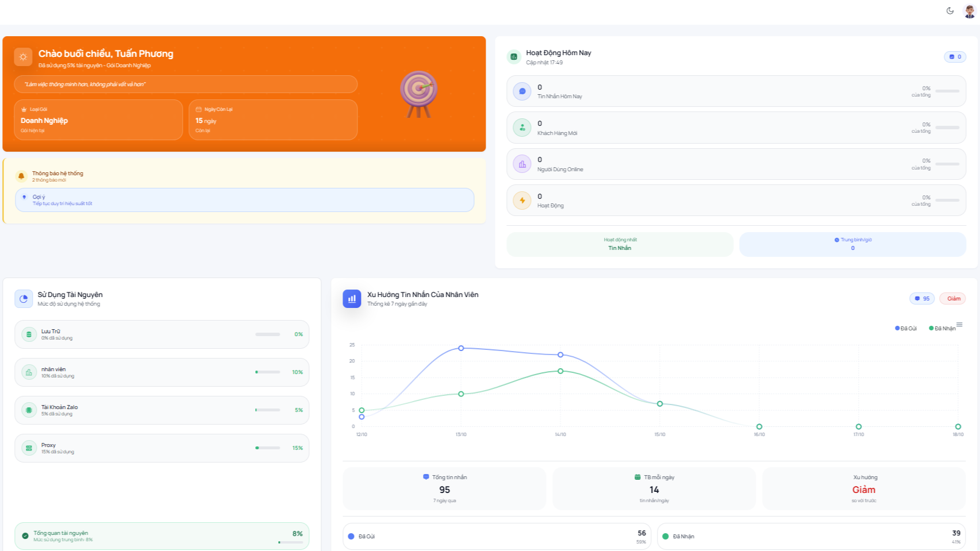This screenshot has height=551, width=980.
Task: Click the Sử Dụng Tài Nguyên pie icon
Action: point(24,299)
